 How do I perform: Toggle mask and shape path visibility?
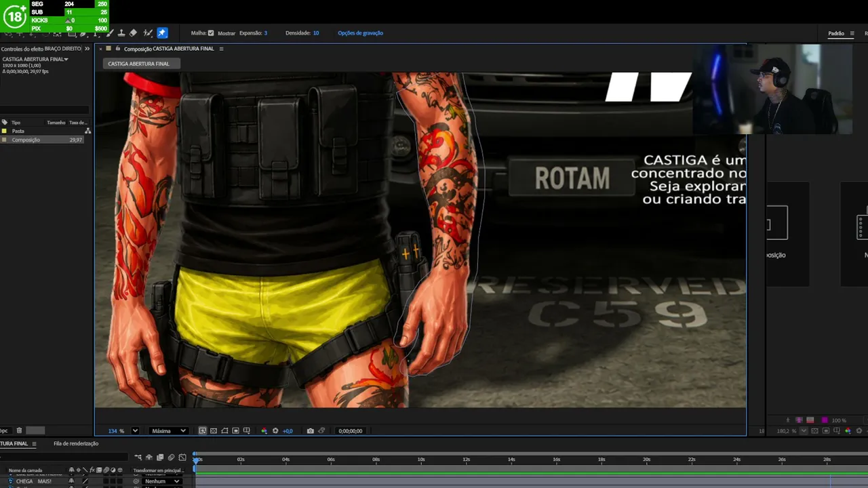(224, 431)
